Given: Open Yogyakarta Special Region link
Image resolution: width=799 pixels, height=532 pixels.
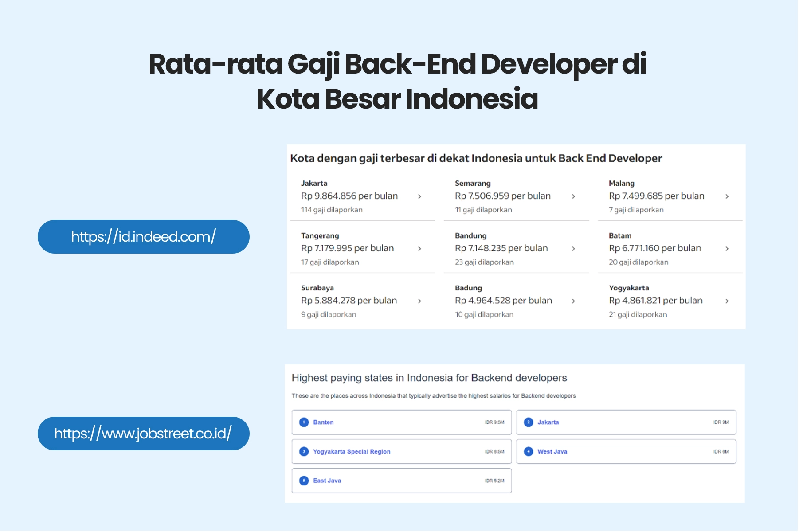Looking at the screenshot, I should 352,451.
